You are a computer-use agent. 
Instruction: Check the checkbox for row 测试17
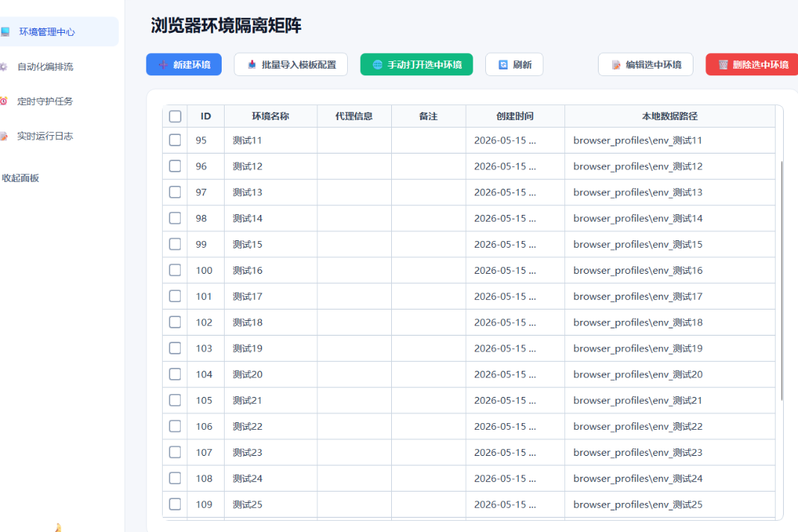tap(175, 296)
